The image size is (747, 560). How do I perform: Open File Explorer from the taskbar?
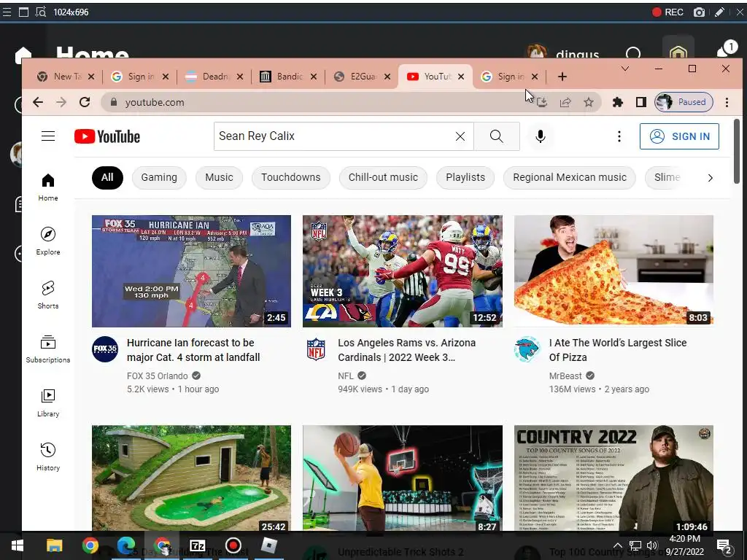54,545
